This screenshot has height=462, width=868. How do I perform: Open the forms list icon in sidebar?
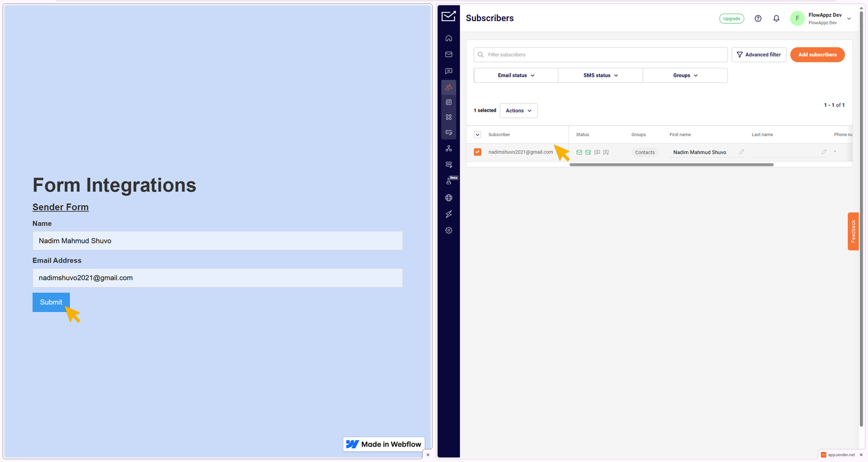(x=449, y=102)
